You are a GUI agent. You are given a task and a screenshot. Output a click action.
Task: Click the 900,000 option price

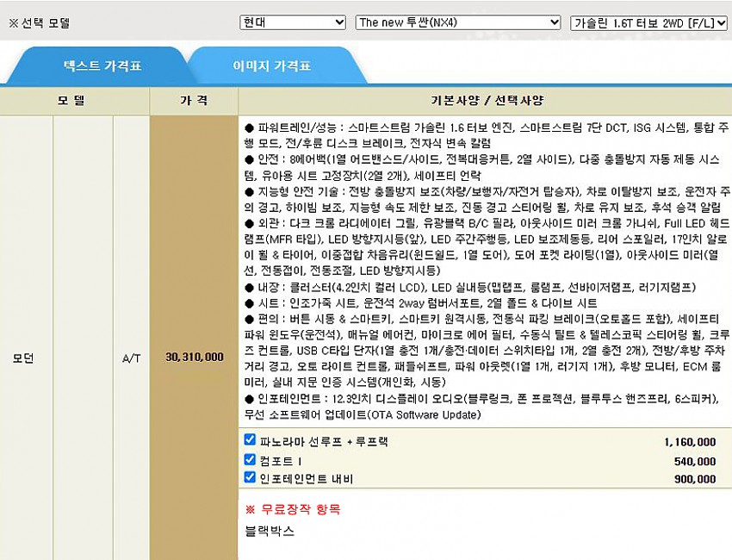(694, 479)
